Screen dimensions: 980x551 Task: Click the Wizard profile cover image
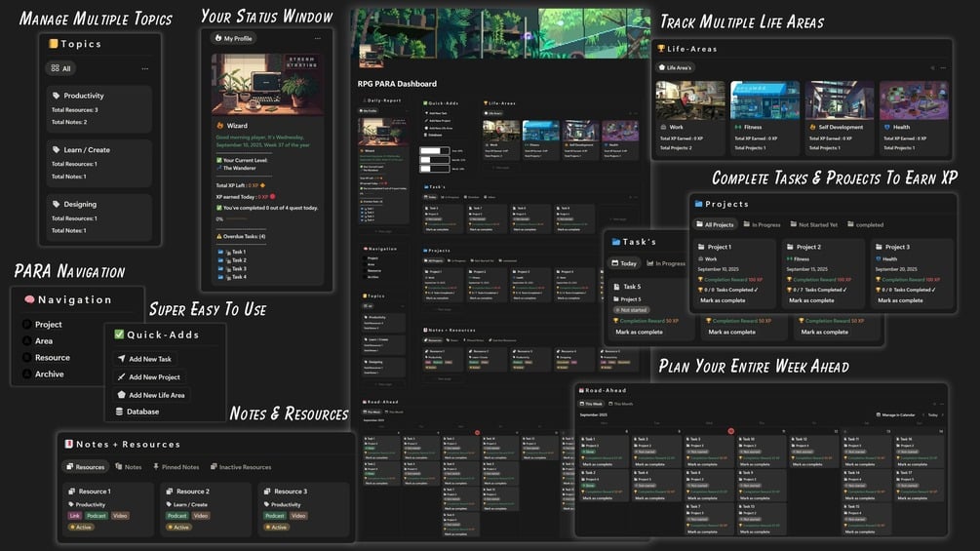point(267,84)
